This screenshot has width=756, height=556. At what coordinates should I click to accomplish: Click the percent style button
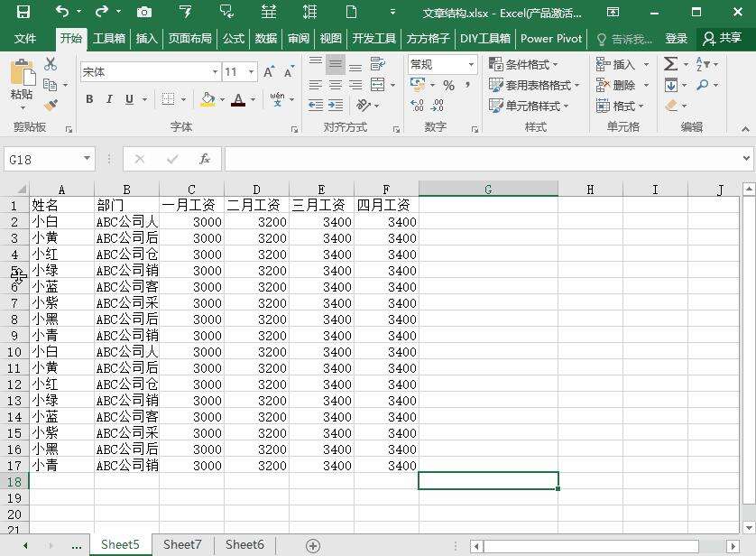click(448, 85)
